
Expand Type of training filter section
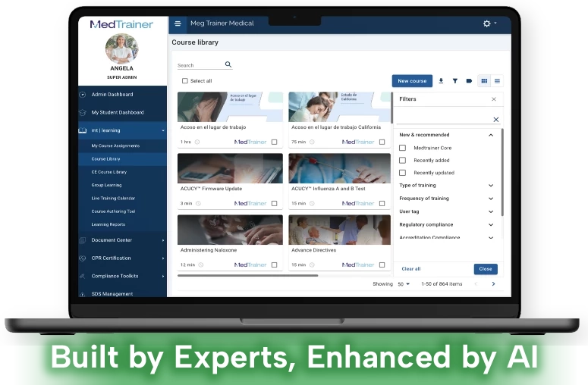tap(491, 186)
